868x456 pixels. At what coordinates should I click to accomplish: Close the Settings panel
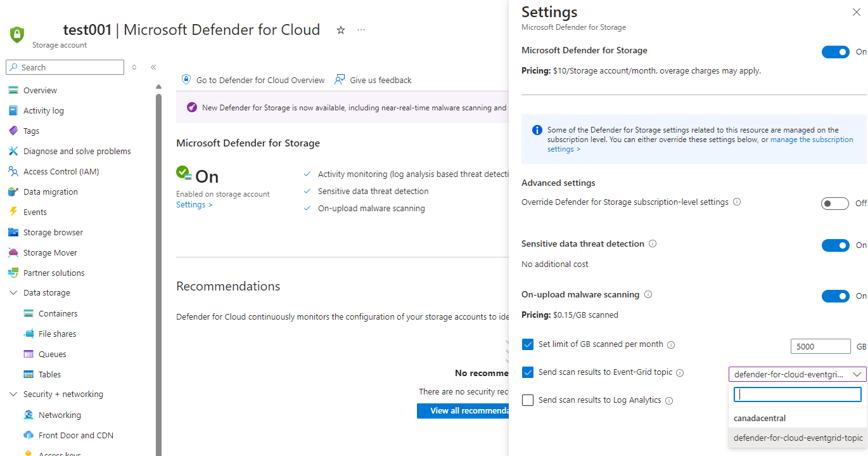pyautogui.click(x=857, y=12)
